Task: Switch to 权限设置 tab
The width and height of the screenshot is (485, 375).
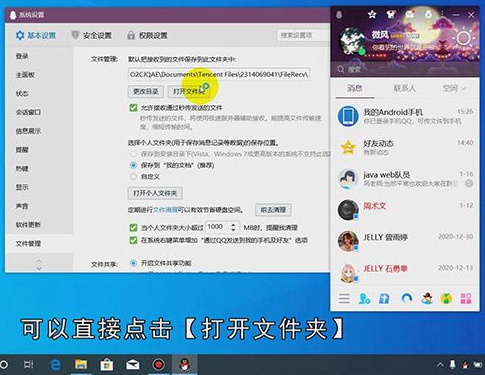Action: coord(147,35)
